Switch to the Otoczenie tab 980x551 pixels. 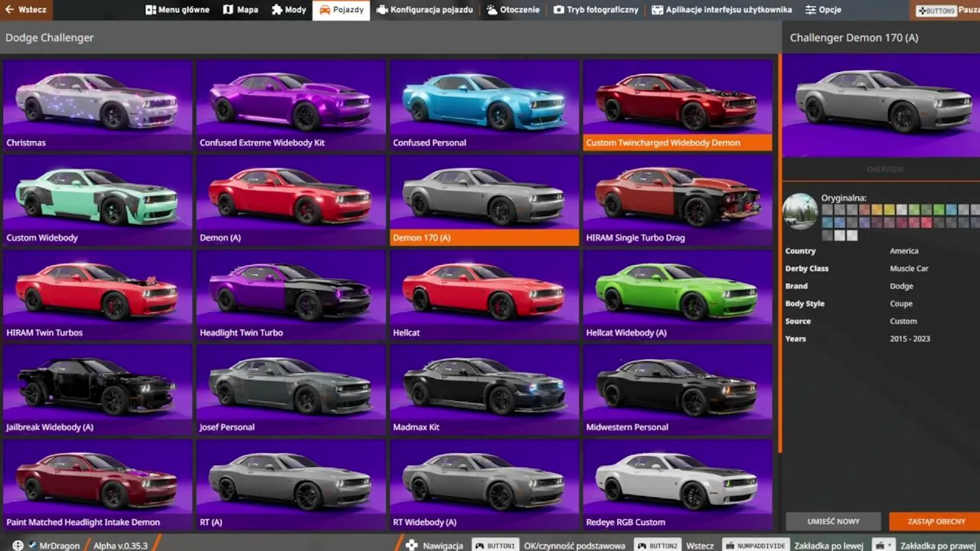click(x=513, y=10)
